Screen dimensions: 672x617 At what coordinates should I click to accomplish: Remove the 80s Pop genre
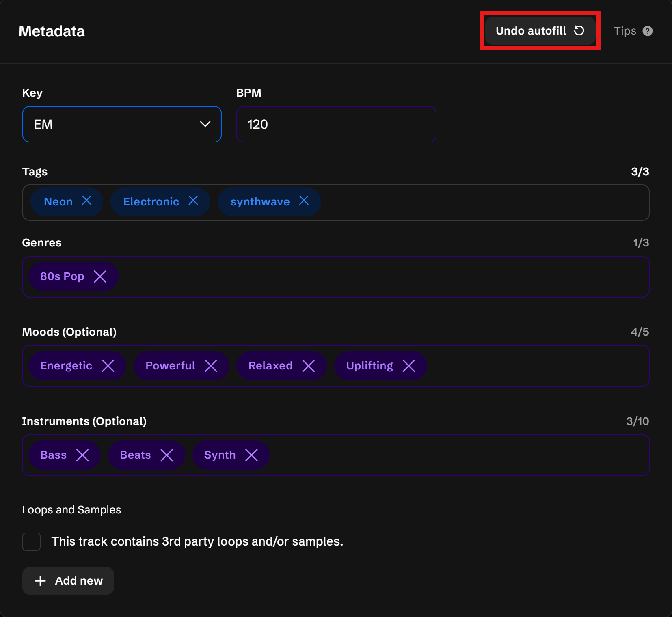tap(100, 277)
